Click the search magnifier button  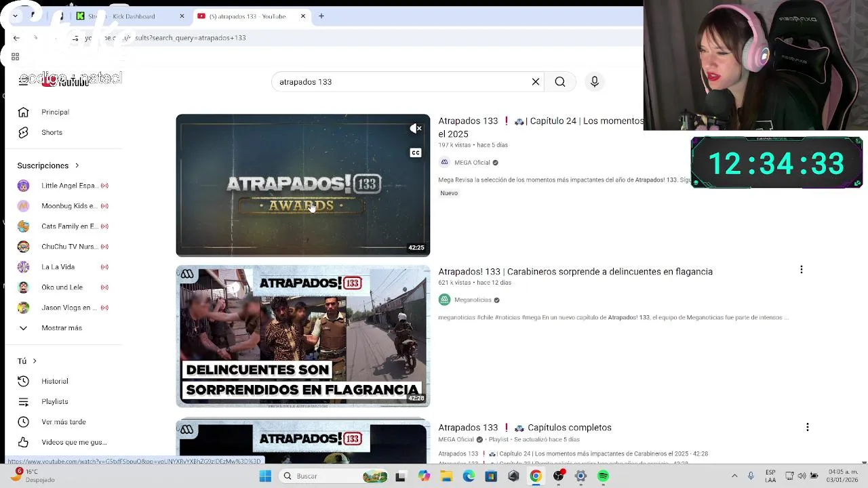tap(560, 82)
